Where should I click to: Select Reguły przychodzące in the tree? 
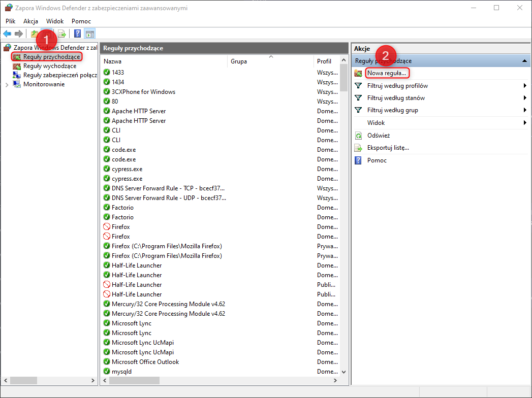coord(51,57)
